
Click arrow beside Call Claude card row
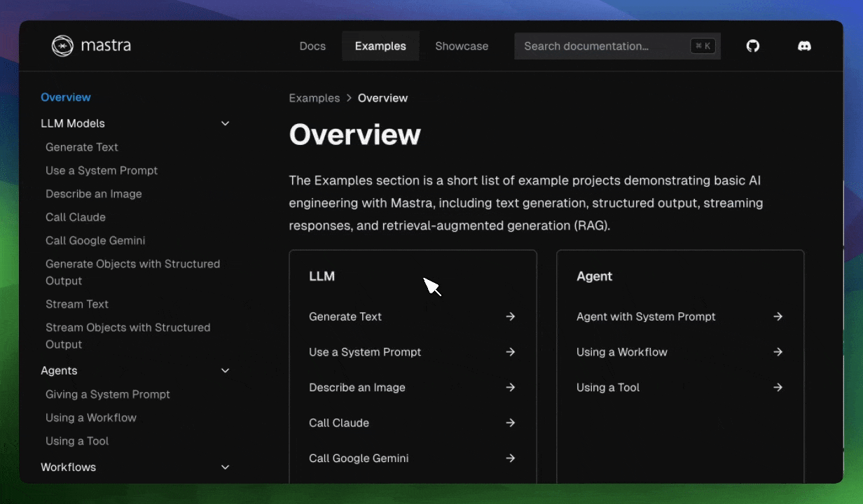[511, 423]
